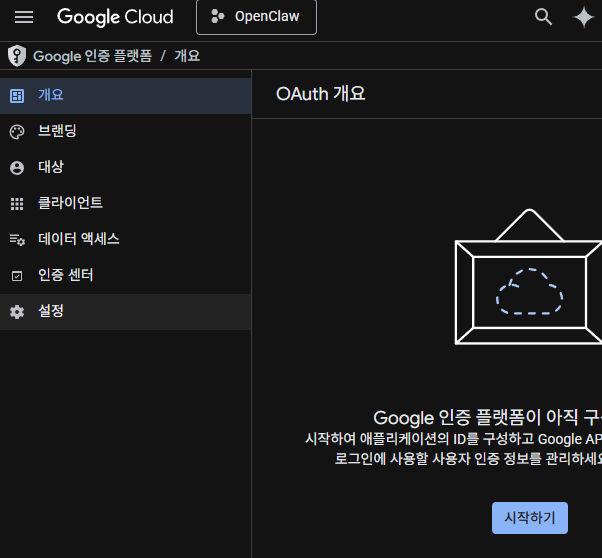Click the 설정 gear icon
The width and height of the screenshot is (602, 558).
point(17,312)
